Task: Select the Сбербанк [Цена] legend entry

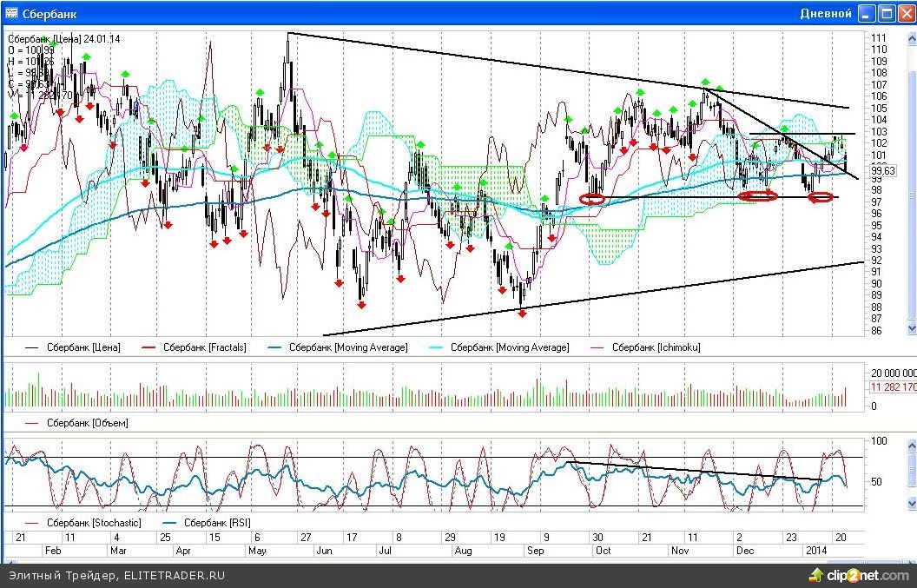Action: [72, 347]
